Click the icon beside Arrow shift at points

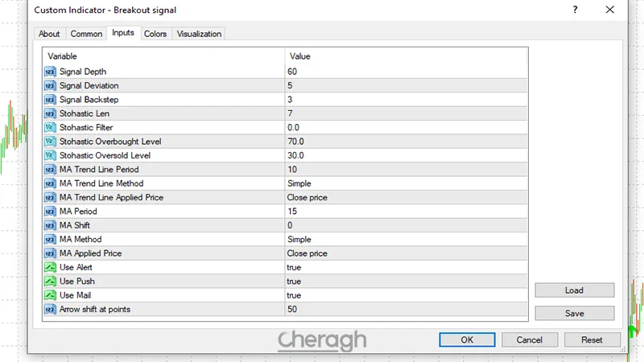[51, 309]
